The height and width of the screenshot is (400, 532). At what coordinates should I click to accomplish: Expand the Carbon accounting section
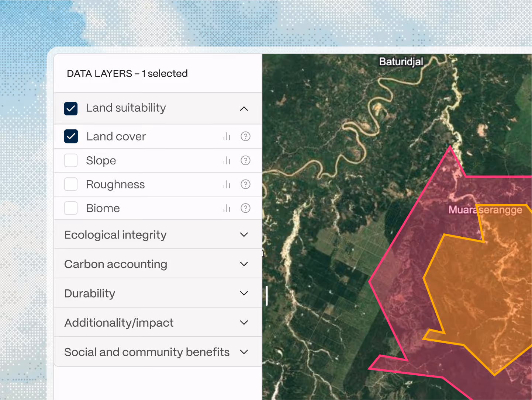click(158, 264)
